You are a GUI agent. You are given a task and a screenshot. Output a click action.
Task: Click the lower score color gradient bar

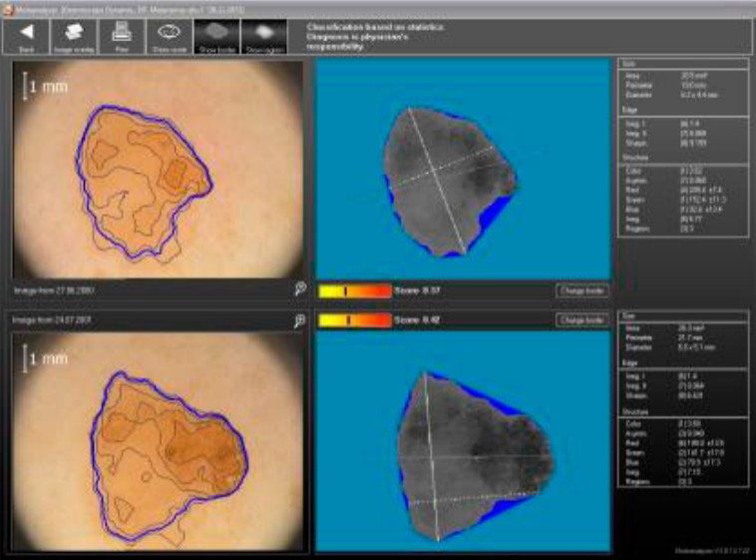[x=354, y=320]
